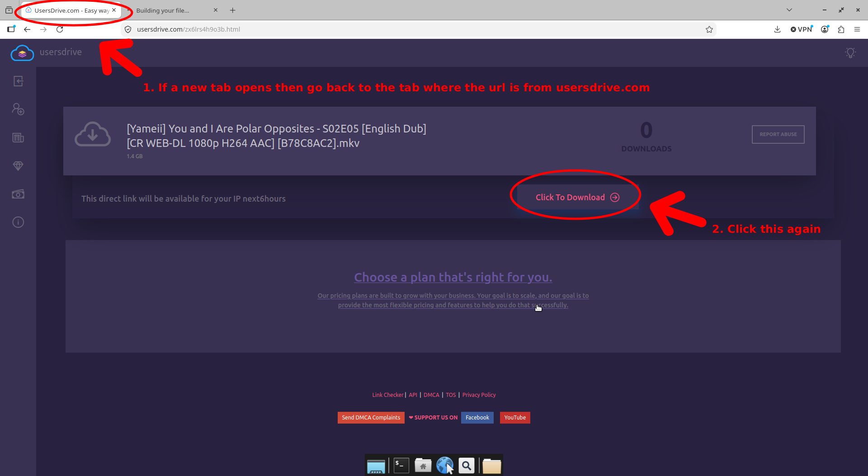Click the Facebook support button
This screenshot has width=868, height=476.
pos(477,418)
